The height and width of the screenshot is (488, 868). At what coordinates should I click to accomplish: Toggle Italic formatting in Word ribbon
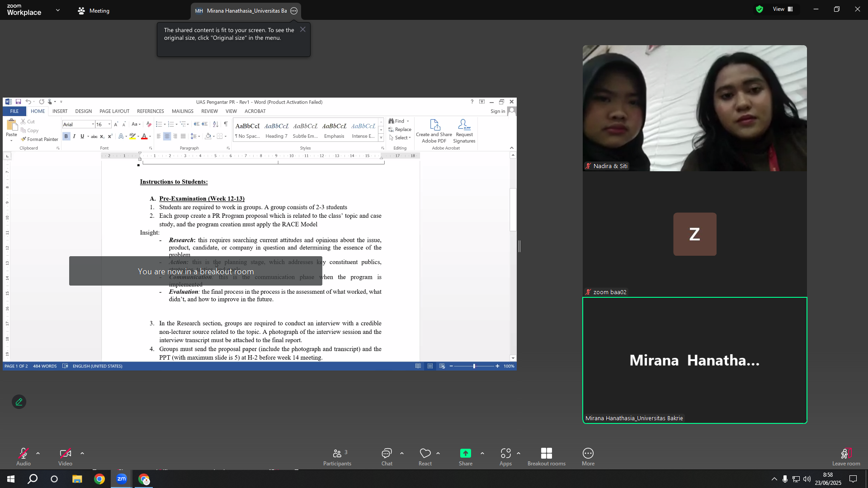[74, 136]
